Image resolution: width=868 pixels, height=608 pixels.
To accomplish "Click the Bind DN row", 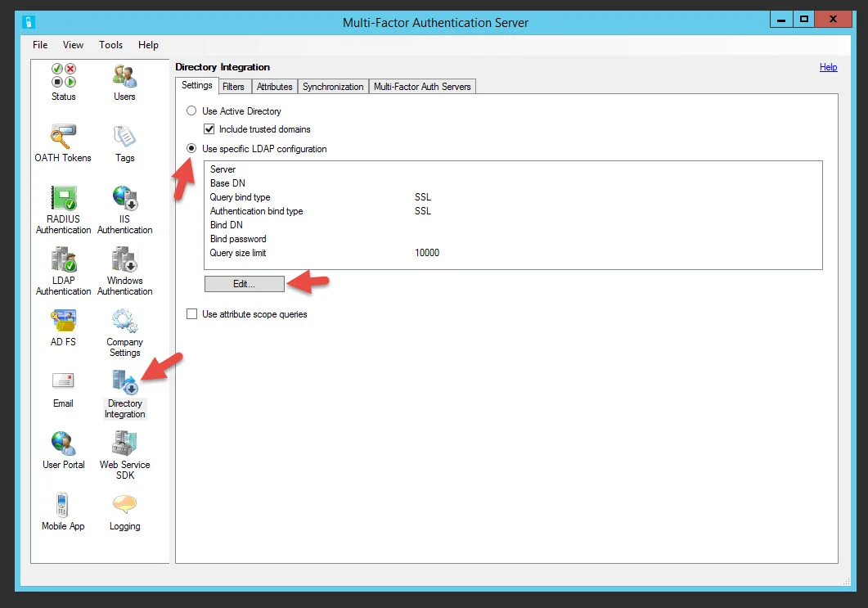I will 513,225.
